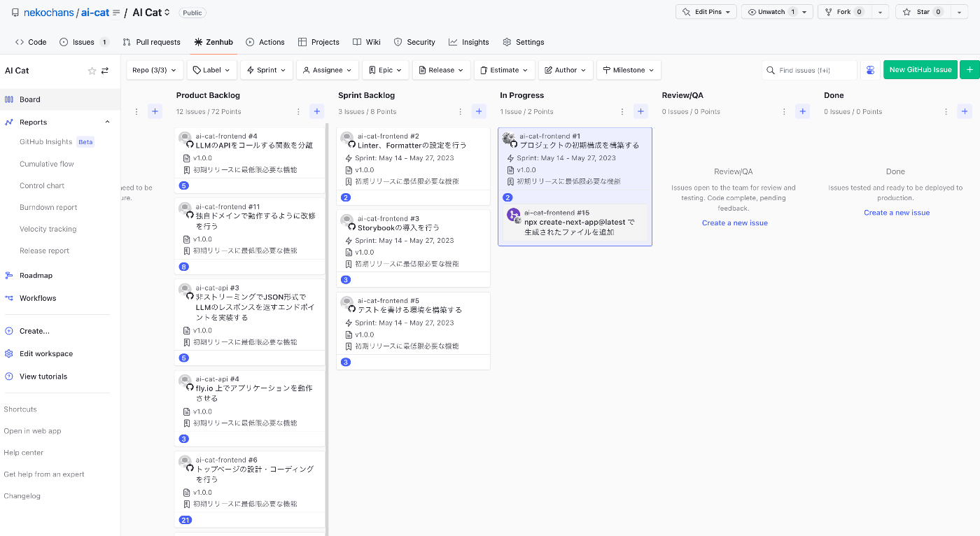Open the Label filter dropdown

coord(211,70)
